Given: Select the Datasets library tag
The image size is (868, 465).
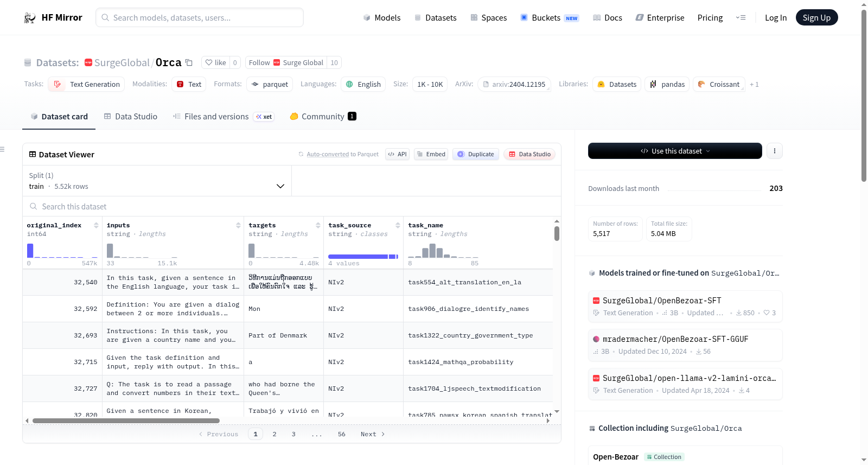Looking at the screenshot, I should (617, 84).
